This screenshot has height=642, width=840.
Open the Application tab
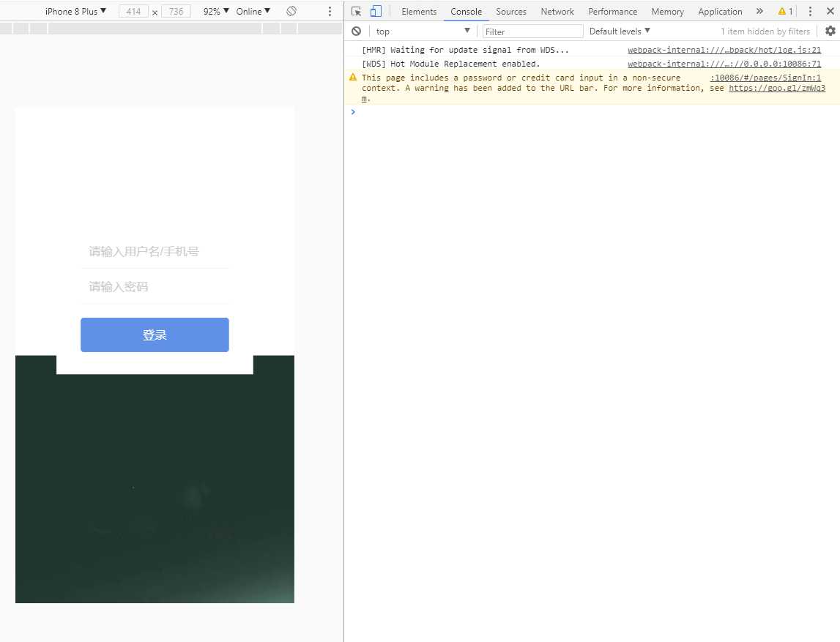(720, 11)
